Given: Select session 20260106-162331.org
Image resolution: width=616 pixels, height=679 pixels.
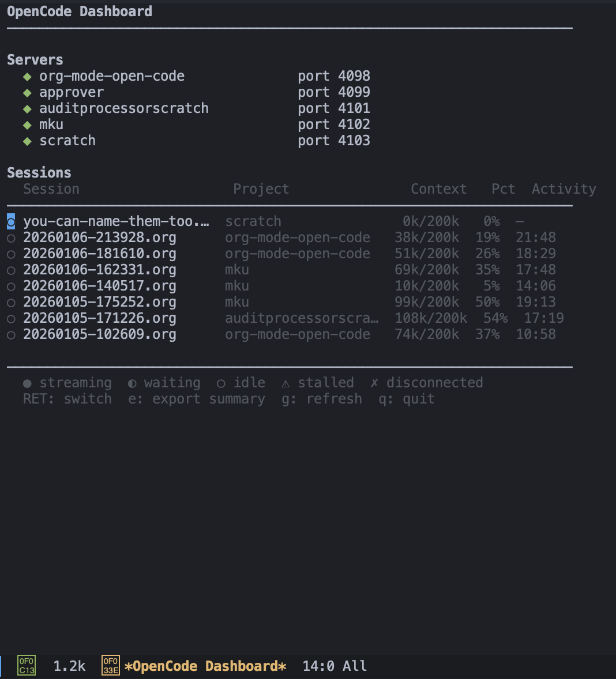Looking at the screenshot, I should 99,270.
